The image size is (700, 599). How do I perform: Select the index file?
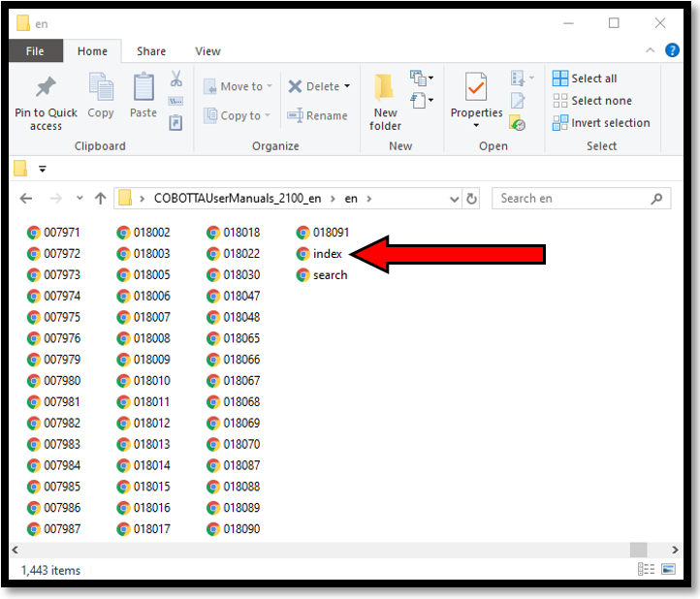(x=319, y=254)
